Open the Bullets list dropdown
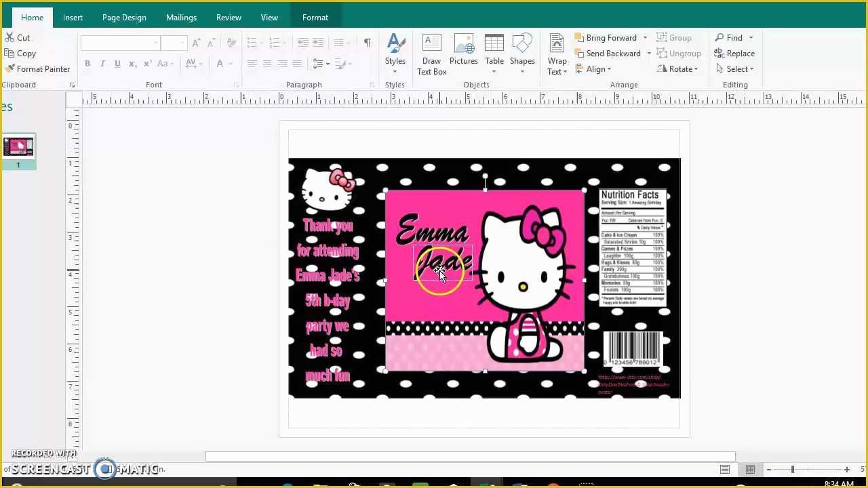The height and width of the screenshot is (488, 868). pyautogui.click(x=255, y=43)
